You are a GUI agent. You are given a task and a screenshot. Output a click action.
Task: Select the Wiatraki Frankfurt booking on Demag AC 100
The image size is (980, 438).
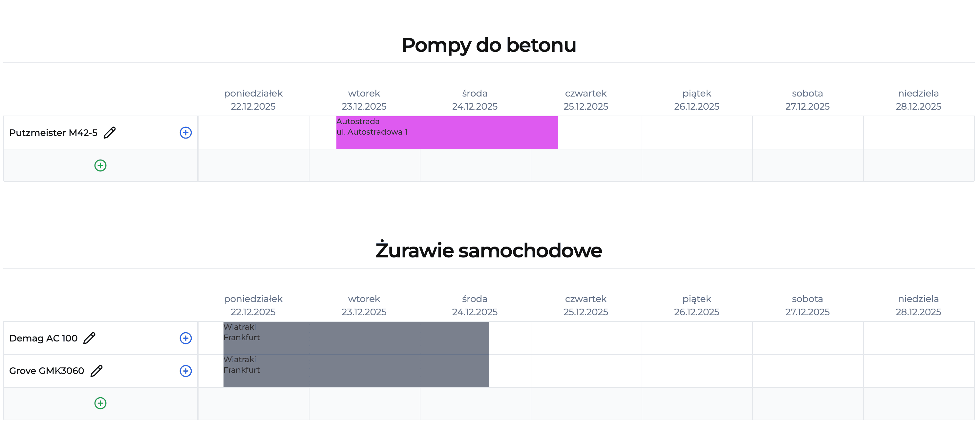click(356, 338)
